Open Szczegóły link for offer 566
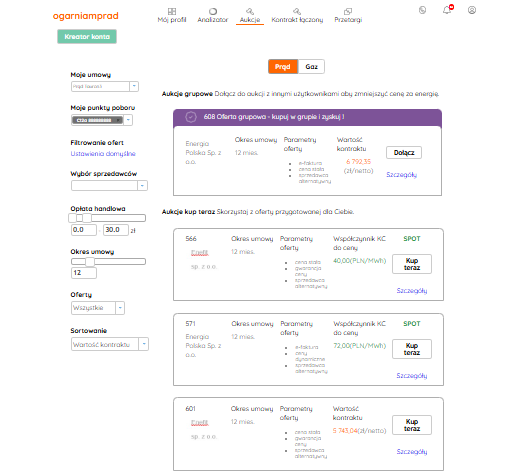525x472 pixels. tap(412, 291)
